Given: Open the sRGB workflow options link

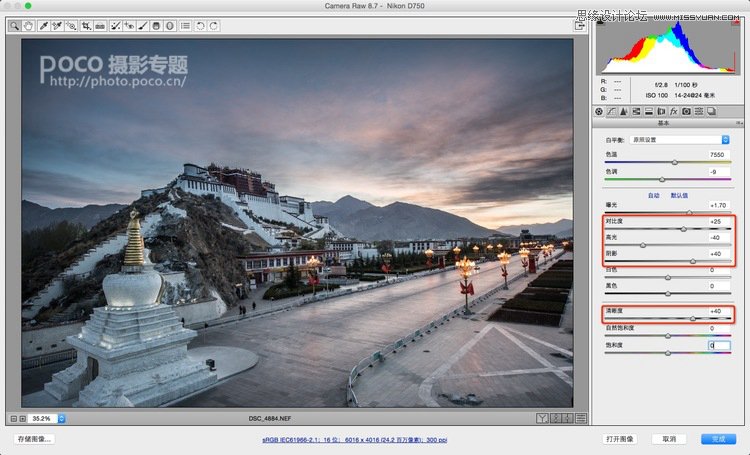Looking at the screenshot, I should (354, 439).
